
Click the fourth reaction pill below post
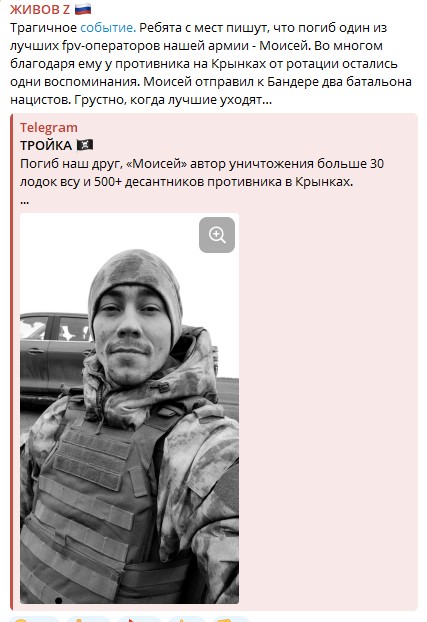pos(187,619)
